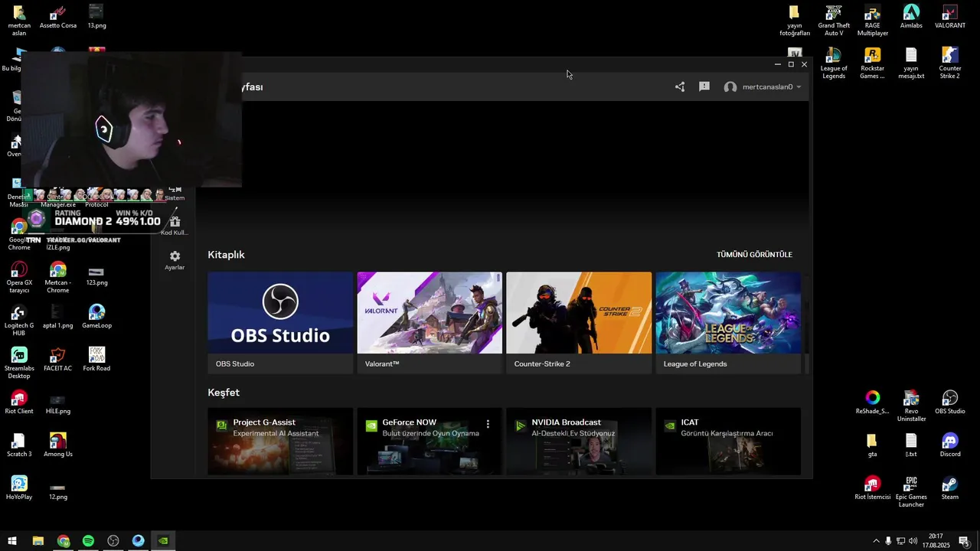Image resolution: width=980 pixels, height=551 pixels.
Task: Select HoYoPlay desktop icon
Action: click(19, 488)
